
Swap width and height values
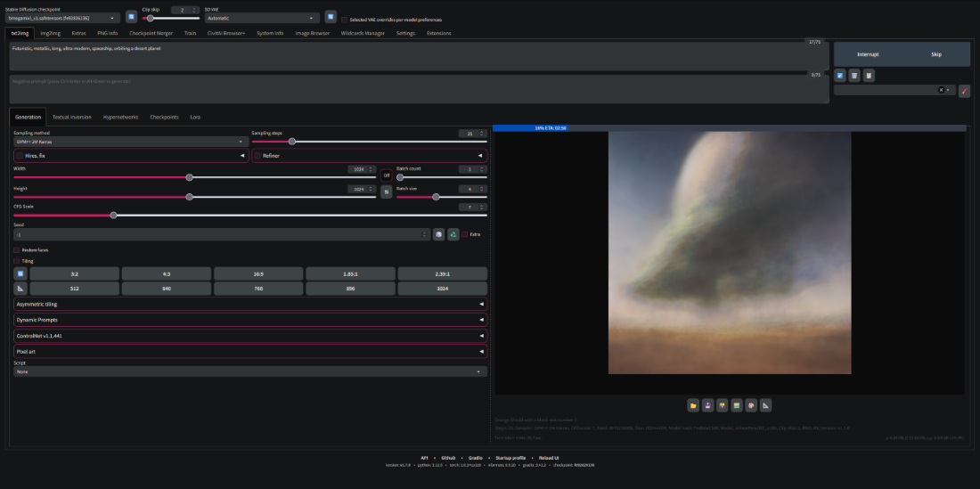click(x=387, y=192)
